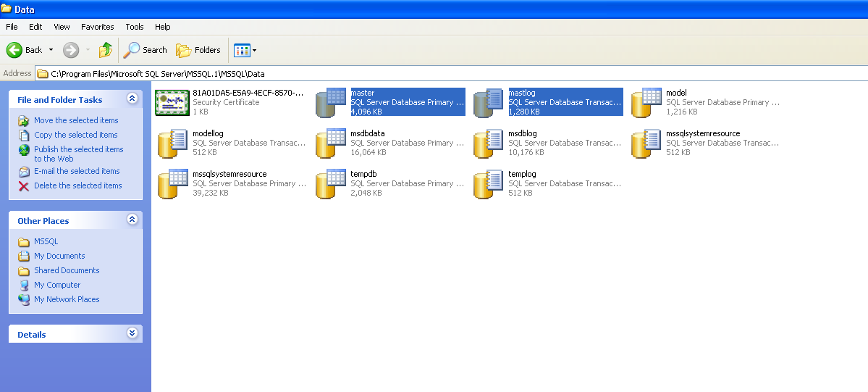Click the green Back arrow icon
This screenshot has width=868, height=392.
point(14,50)
